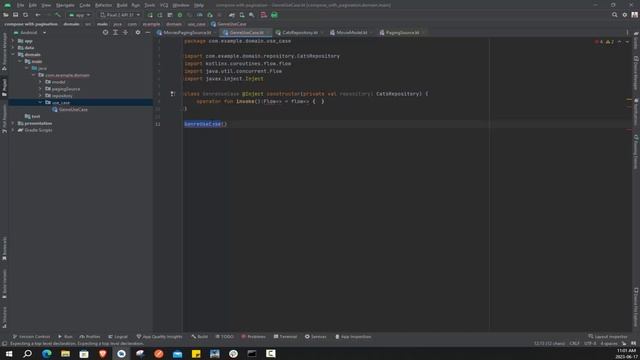Click the line separator CRLF status entry
The height and width of the screenshot is (360, 640).
[574, 343]
